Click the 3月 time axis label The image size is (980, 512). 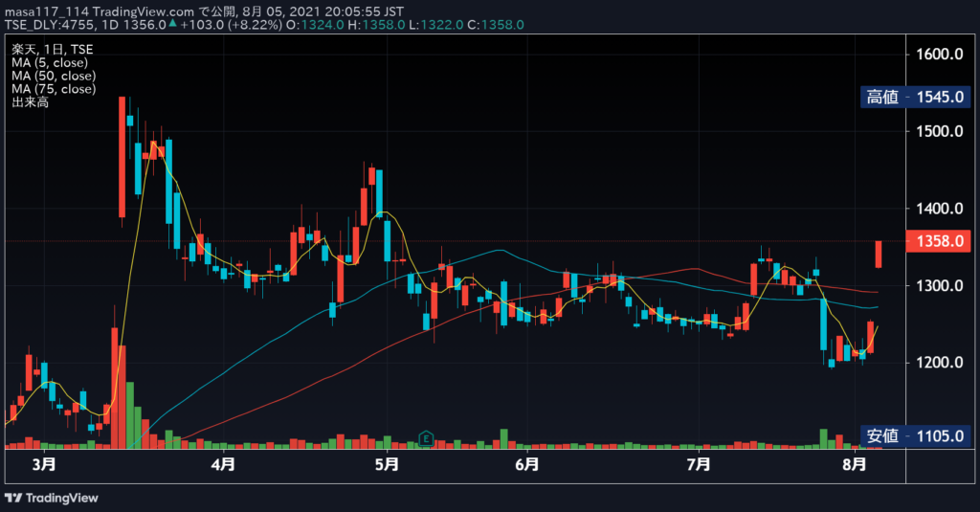(x=44, y=464)
